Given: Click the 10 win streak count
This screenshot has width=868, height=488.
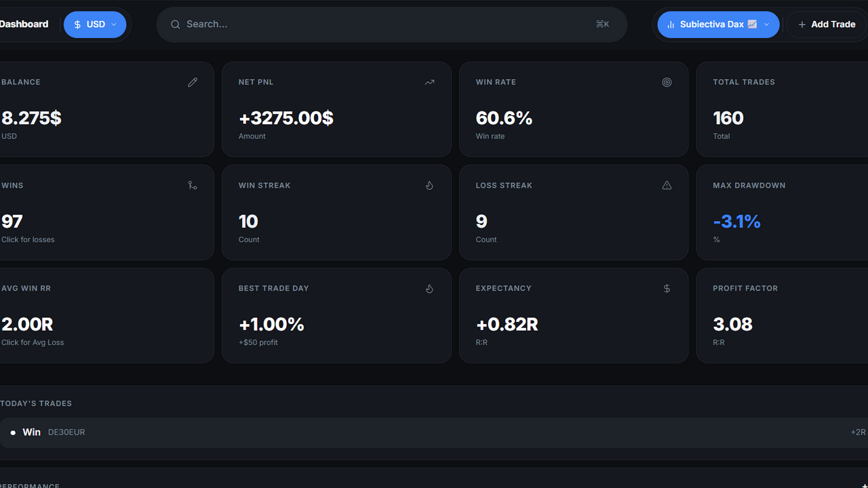Looking at the screenshot, I should pos(248,221).
